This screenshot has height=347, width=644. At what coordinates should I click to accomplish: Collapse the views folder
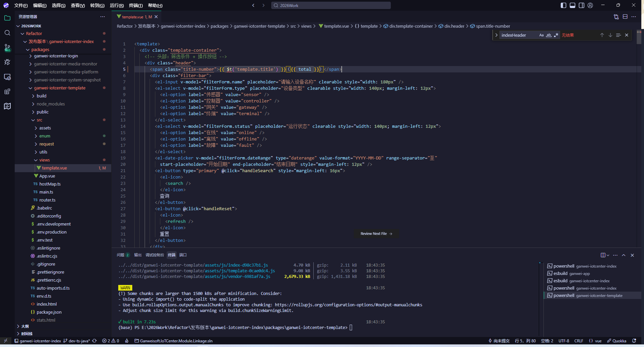point(44,160)
